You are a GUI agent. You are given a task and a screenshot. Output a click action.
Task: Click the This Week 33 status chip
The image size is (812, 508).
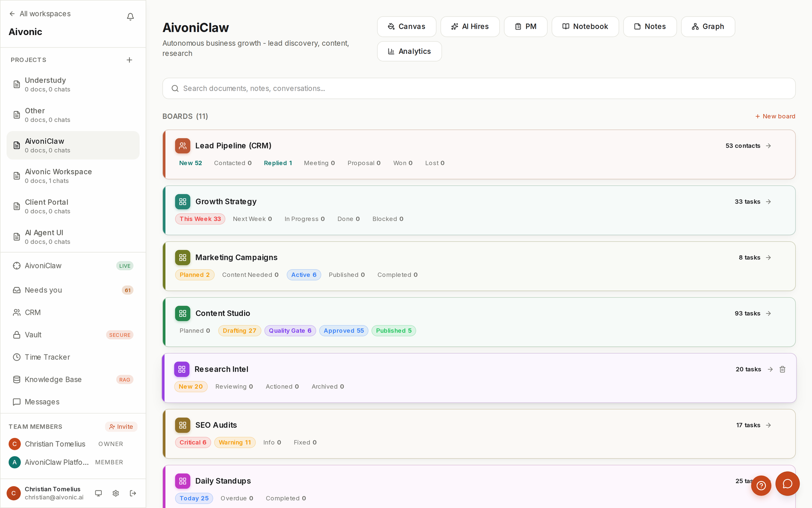pos(200,219)
